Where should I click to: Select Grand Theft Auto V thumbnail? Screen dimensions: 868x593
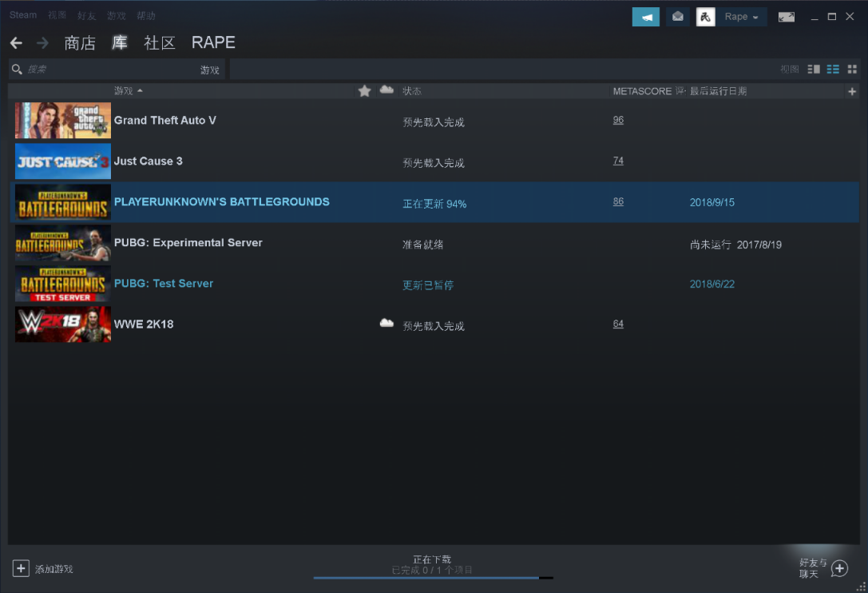coord(62,120)
